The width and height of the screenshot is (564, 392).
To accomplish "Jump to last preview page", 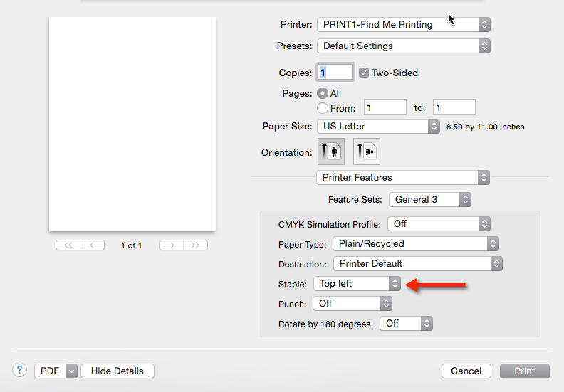I will [195, 245].
